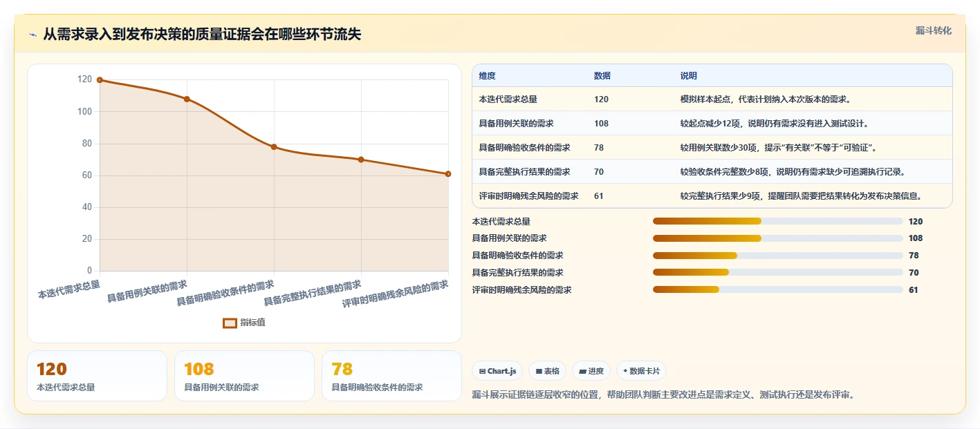Open the 120 本迭代需求总量 data card
The height and width of the screenshot is (429, 980).
point(97,376)
